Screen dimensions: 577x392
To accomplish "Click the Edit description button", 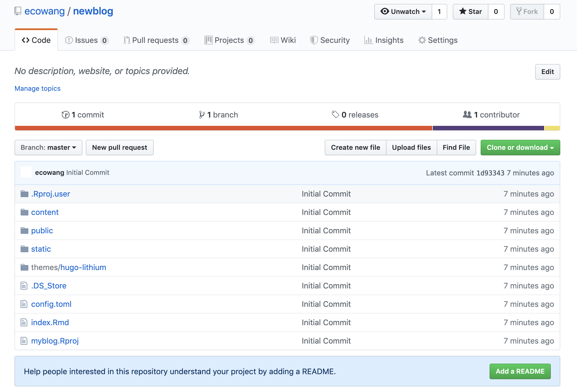I will (547, 72).
